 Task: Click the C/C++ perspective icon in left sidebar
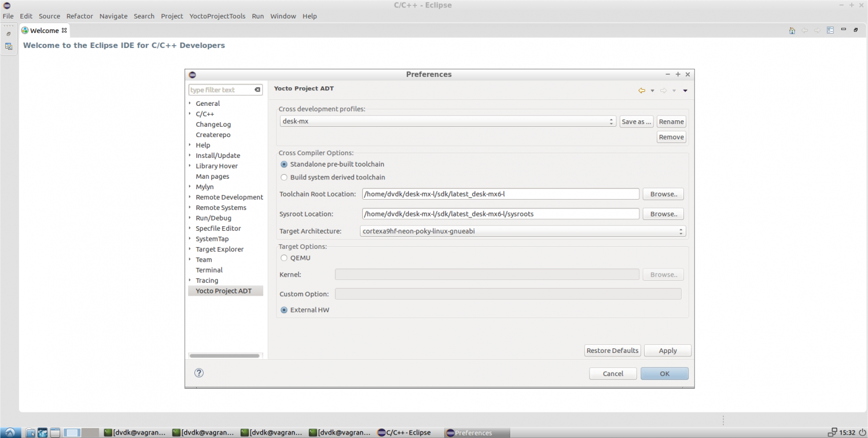[x=9, y=46]
